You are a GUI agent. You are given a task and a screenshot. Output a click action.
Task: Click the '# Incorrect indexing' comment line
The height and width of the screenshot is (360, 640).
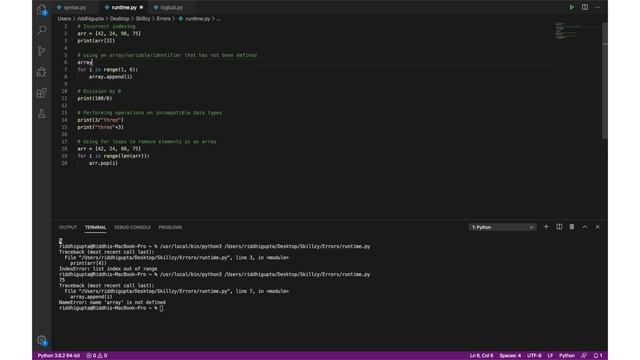coord(106,26)
